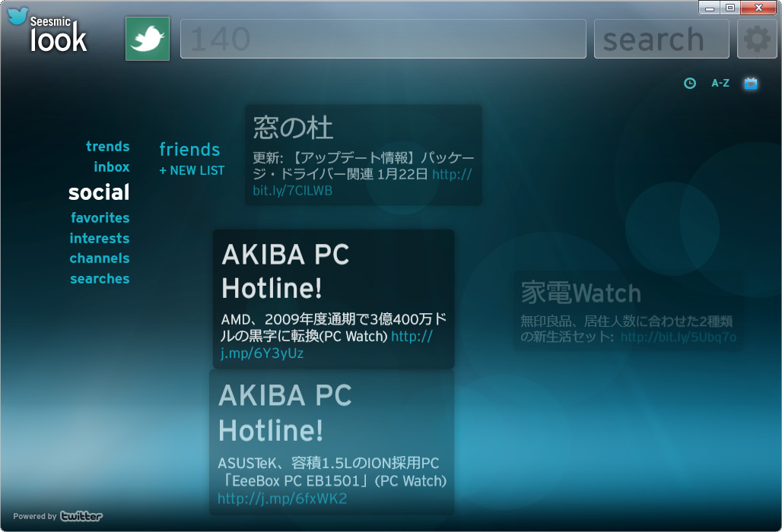The height and width of the screenshot is (532, 782).
Task: Expand the channels section
Action: click(x=100, y=258)
